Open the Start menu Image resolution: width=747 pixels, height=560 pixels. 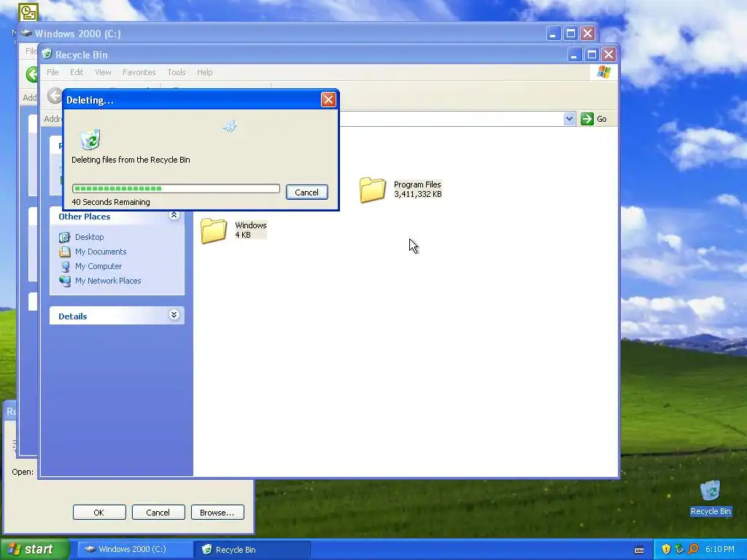(x=34, y=550)
